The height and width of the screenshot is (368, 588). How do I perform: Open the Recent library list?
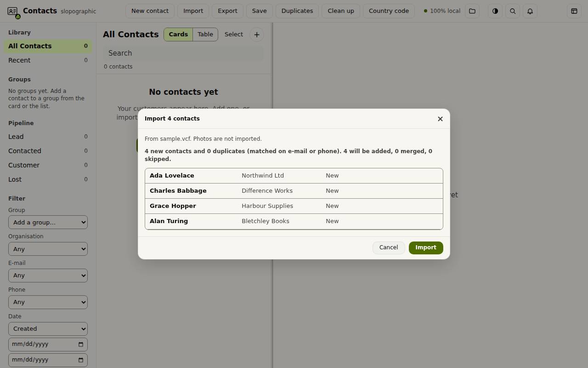48,60
